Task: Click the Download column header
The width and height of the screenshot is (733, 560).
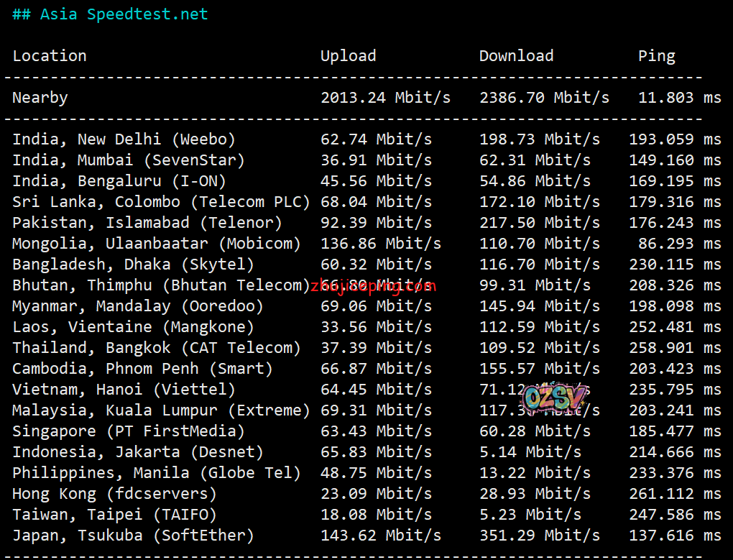Action: click(516, 56)
